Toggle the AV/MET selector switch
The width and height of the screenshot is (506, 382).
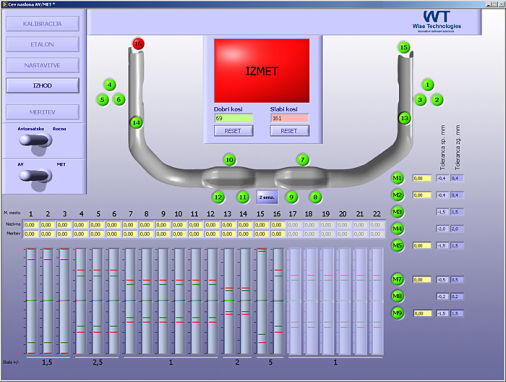tap(35, 176)
